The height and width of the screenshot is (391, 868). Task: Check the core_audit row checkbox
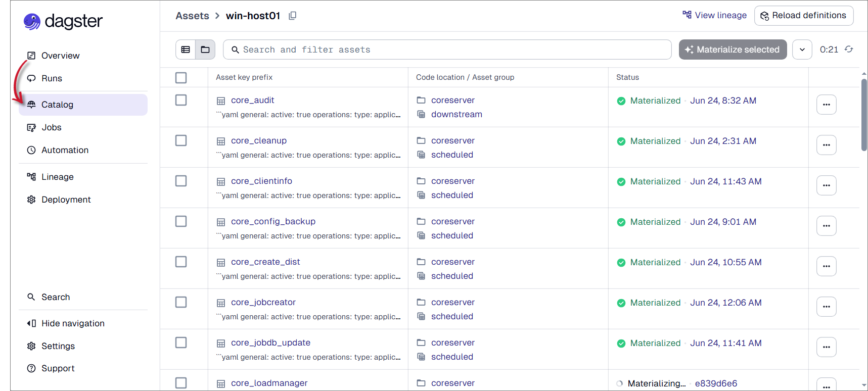pos(181,100)
